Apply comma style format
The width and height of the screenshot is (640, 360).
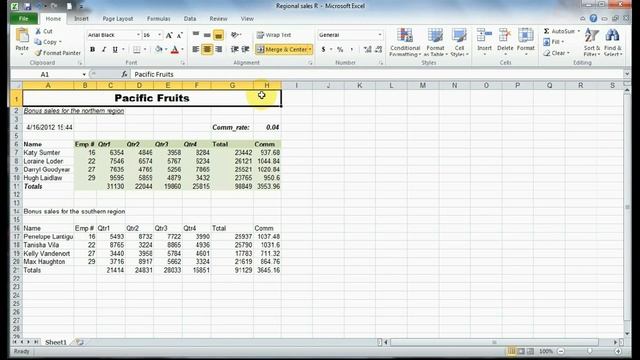[x=351, y=49]
